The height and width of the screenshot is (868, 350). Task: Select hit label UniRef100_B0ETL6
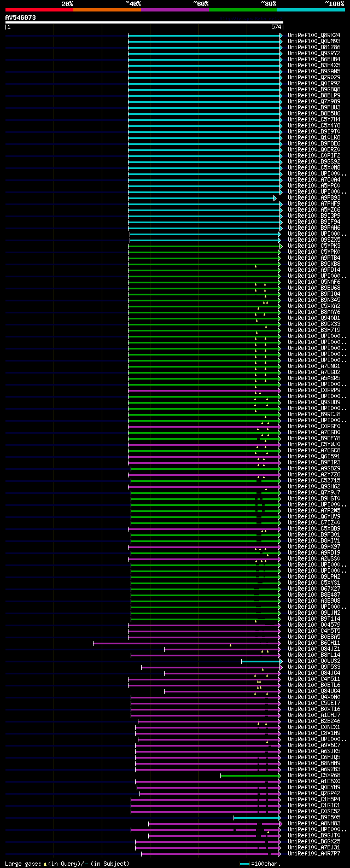pos(315,685)
